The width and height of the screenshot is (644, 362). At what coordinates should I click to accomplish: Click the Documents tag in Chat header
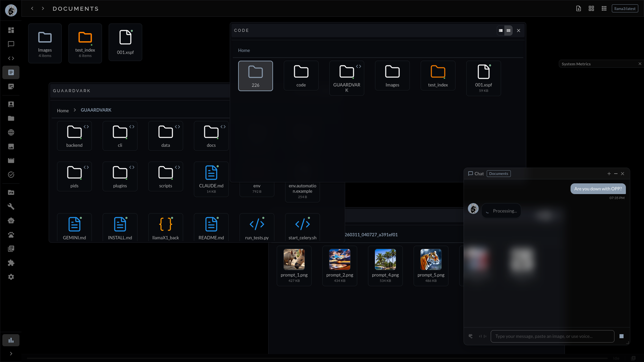(x=498, y=174)
